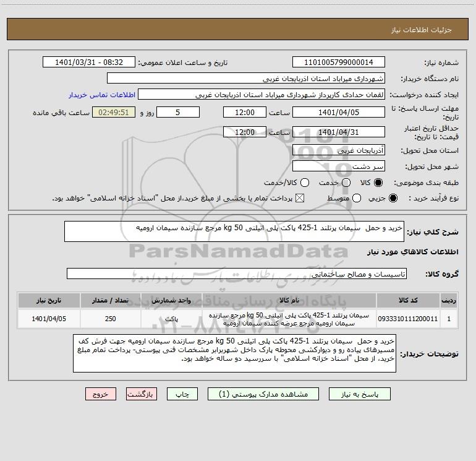Click the quantity cell 250
The image size is (476, 461).
(x=111, y=319)
